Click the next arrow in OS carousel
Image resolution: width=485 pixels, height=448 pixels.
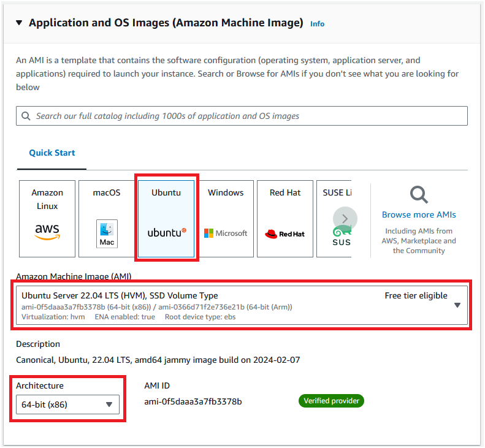pos(345,219)
